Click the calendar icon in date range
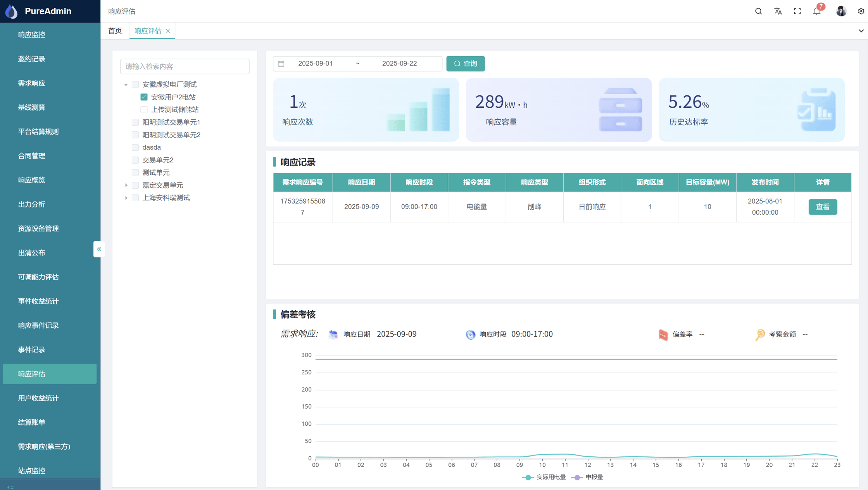This screenshot has height=490, width=868. [x=281, y=64]
